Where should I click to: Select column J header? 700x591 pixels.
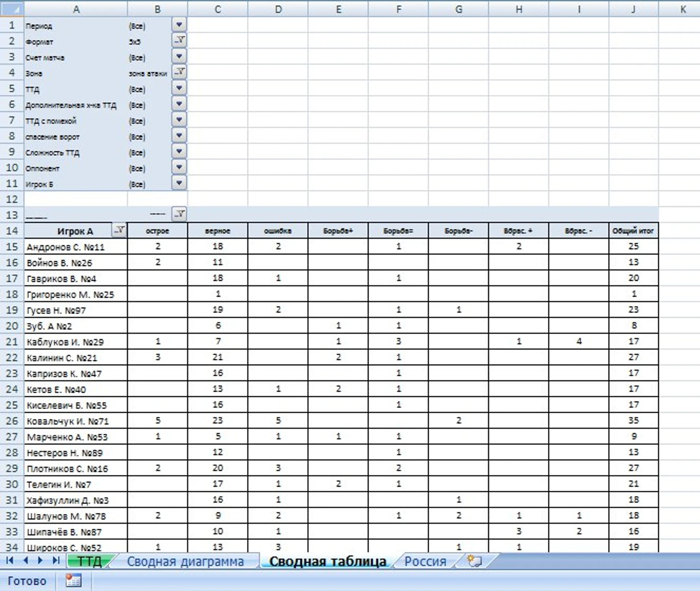pyautogui.click(x=633, y=9)
